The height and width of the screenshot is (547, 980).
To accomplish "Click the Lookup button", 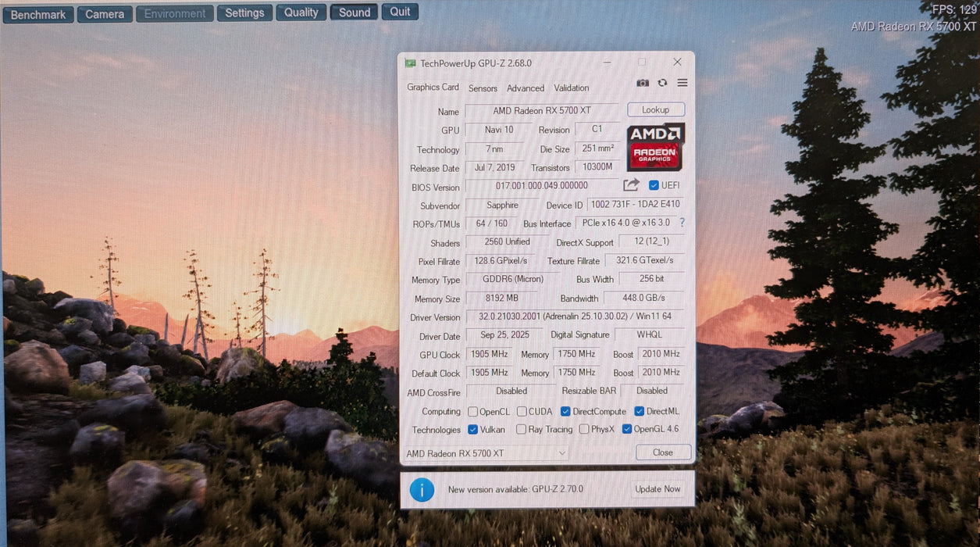I will (x=656, y=110).
